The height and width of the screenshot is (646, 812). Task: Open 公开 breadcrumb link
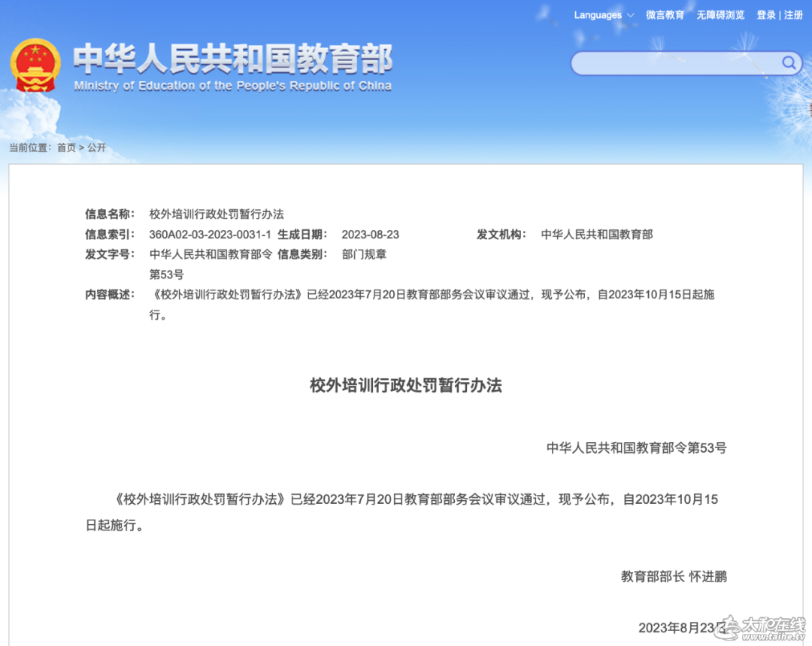[x=97, y=147]
